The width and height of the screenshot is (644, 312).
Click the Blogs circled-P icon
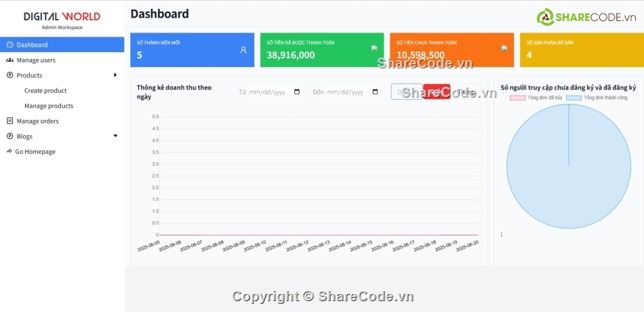[10, 136]
